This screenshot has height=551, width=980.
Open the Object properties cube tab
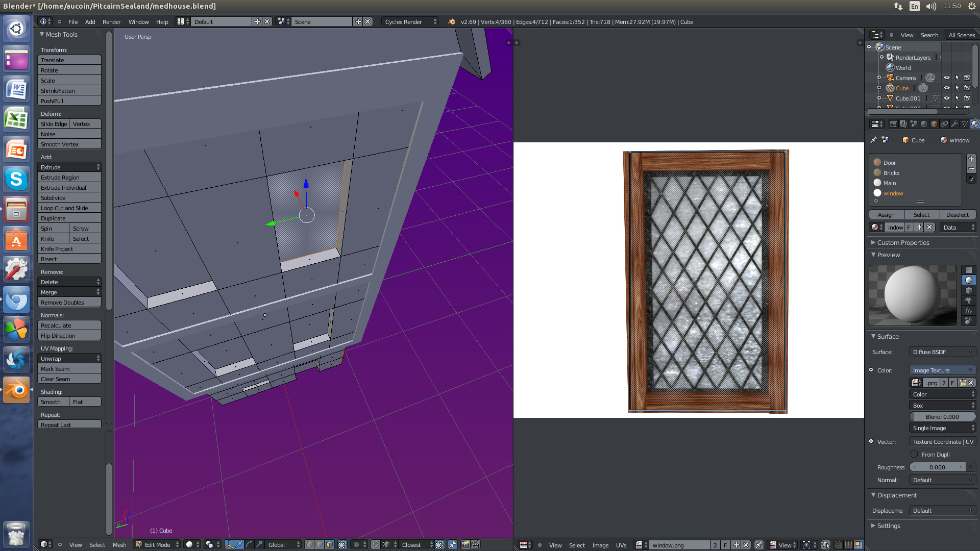click(x=934, y=124)
